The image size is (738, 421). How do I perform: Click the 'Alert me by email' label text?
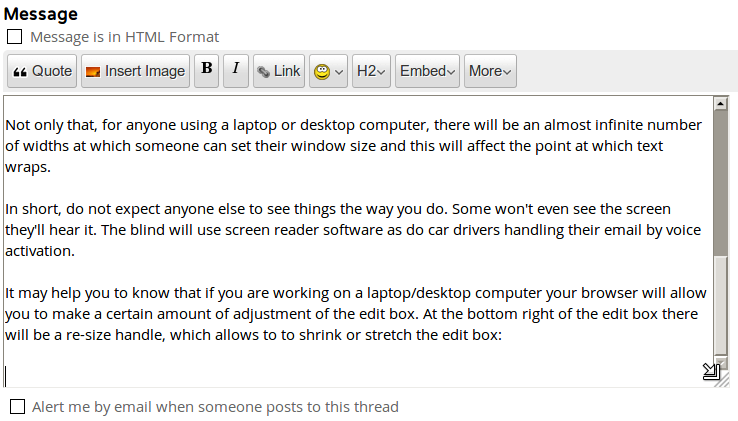[x=215, y=407]
